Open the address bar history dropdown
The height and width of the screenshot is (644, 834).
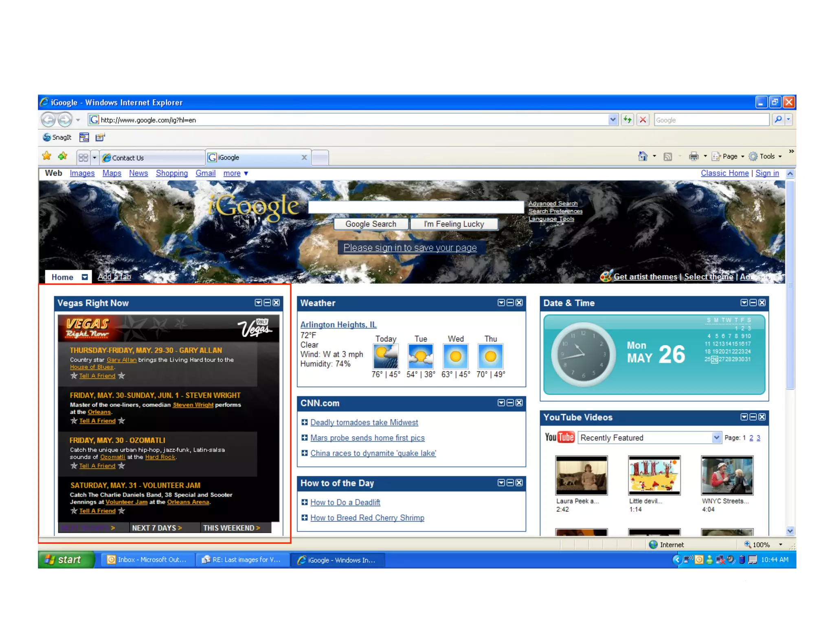pyautogui.click(x=612, y=120)
